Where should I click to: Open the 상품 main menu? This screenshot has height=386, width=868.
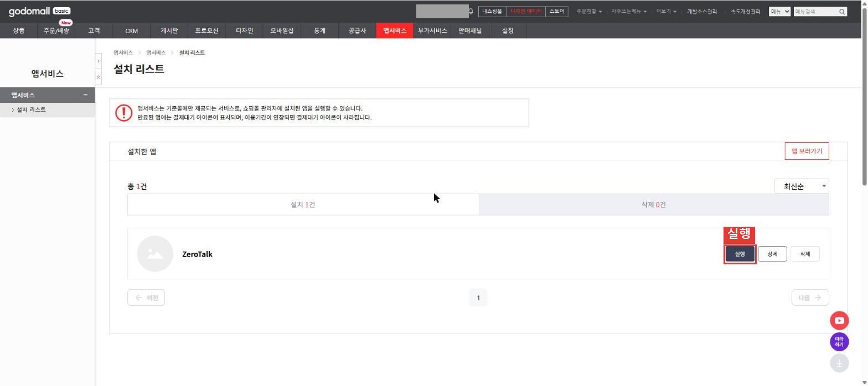(x=19, y=31)
